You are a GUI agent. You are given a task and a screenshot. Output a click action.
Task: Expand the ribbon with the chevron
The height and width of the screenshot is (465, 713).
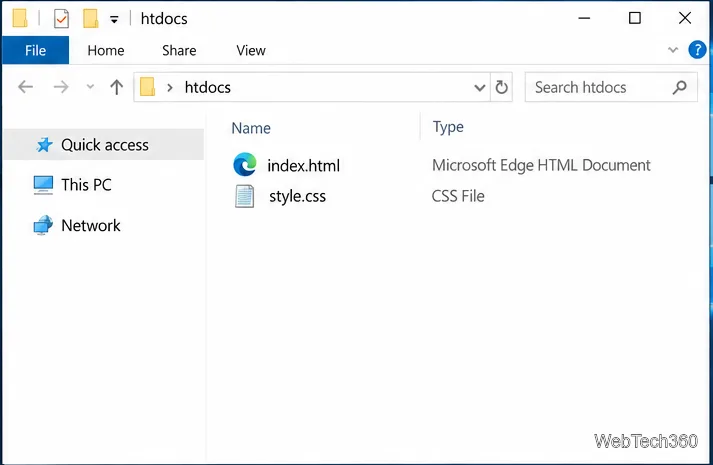tap(673, 50)
